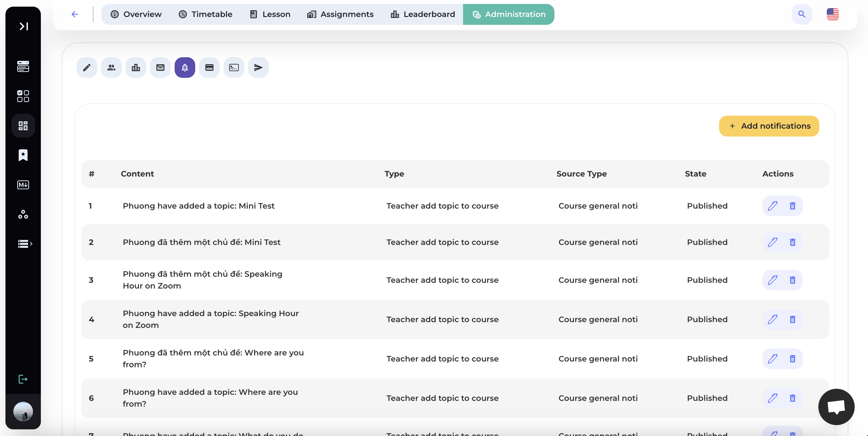
Task: Select 'Phuong have added a topic: Mini Test'
Action: [x=199, y=206]
